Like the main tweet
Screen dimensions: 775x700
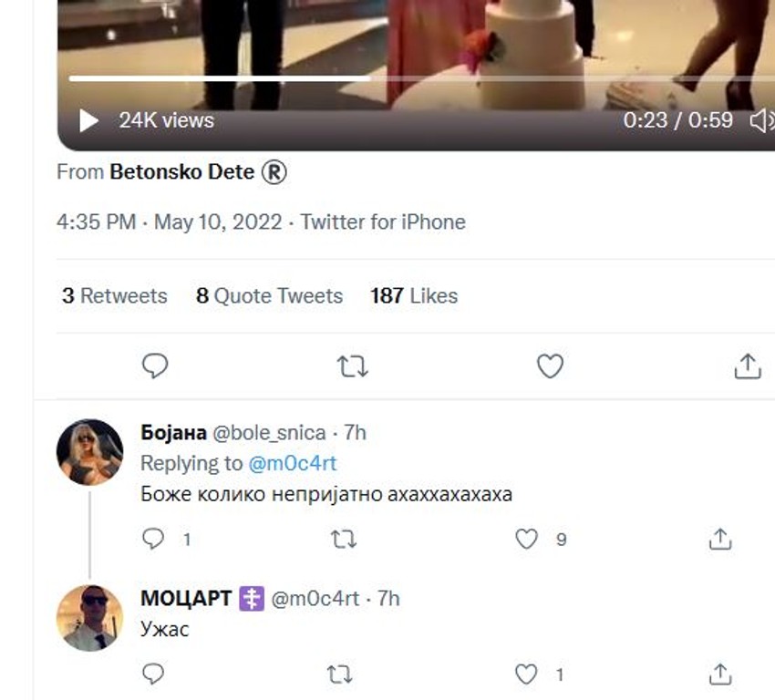pos(550,365)
